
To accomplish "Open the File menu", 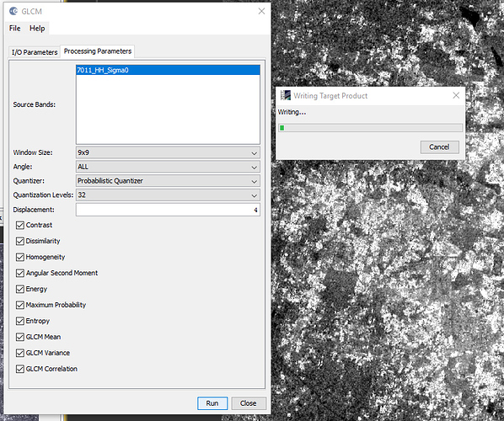I will click(15, 29).
